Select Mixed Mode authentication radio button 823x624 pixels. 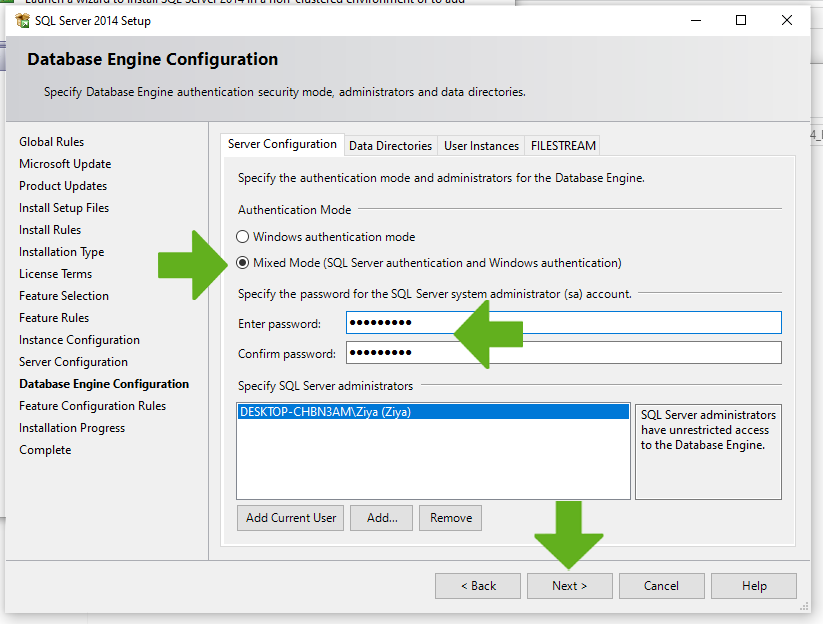coord(241,263)
